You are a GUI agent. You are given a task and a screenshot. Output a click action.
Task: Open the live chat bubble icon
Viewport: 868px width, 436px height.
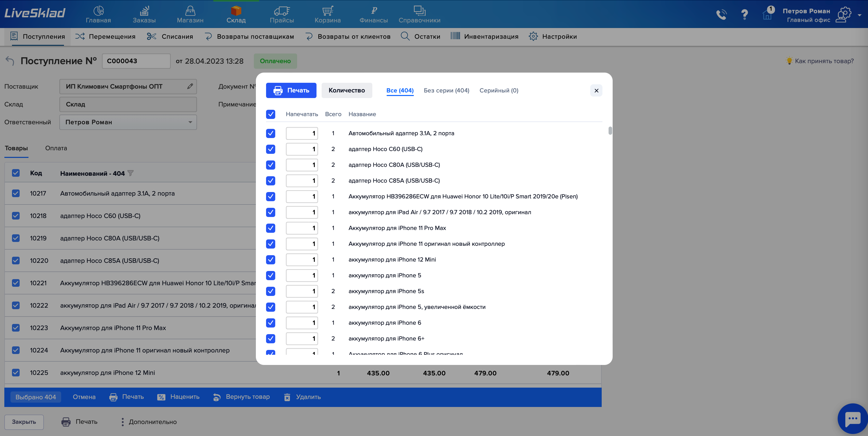852,418
